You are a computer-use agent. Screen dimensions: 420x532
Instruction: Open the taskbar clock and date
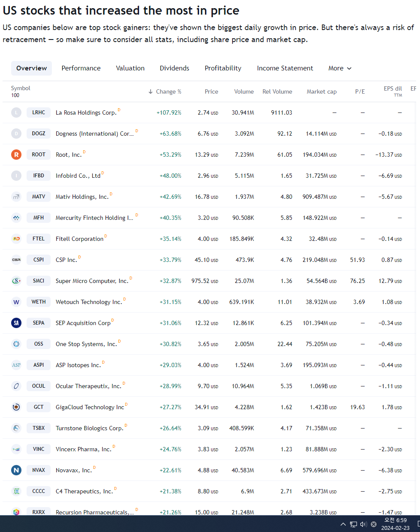(396, 524)
